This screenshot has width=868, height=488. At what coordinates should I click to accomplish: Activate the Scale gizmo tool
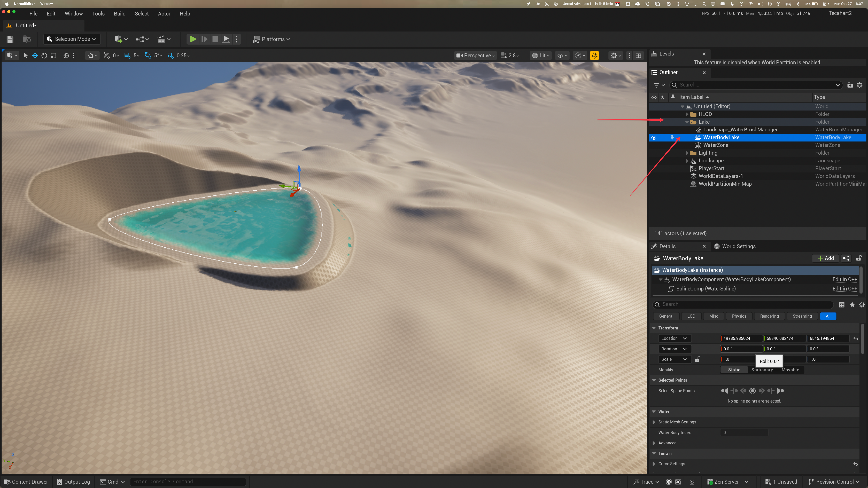click(53, 56)
